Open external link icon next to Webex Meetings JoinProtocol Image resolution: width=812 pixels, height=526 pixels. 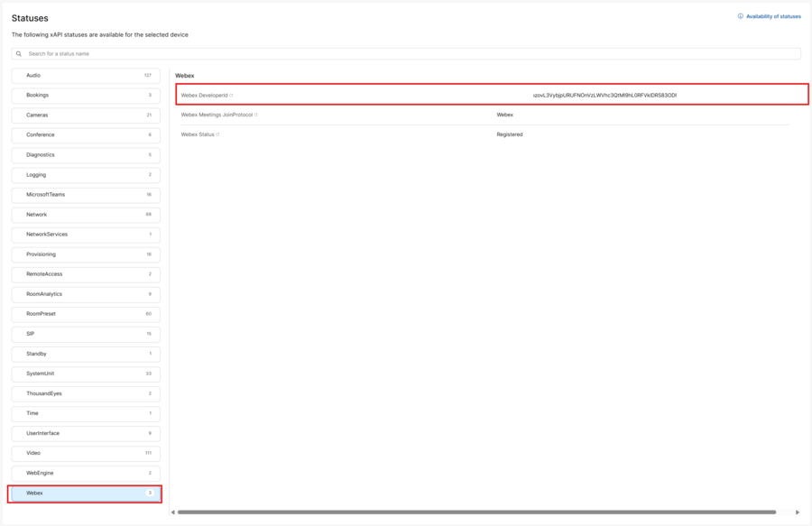(256, 115)
